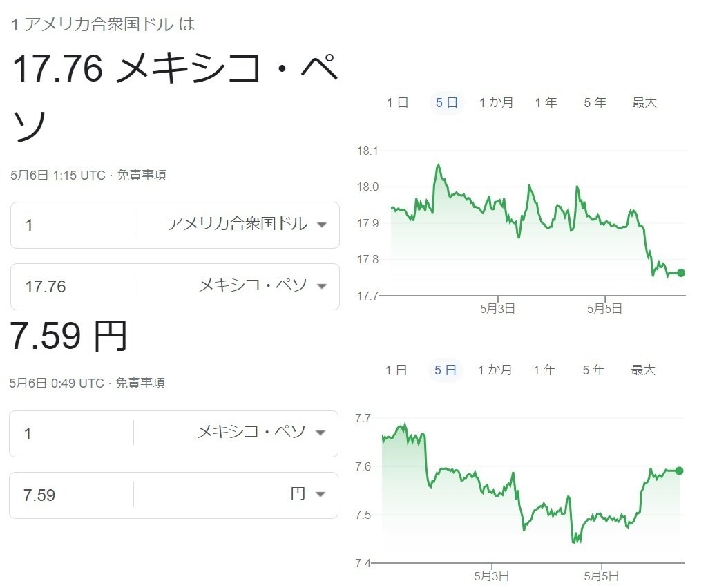Open the second converter's Mexican peso dropdown

click(x=262, y=433)
